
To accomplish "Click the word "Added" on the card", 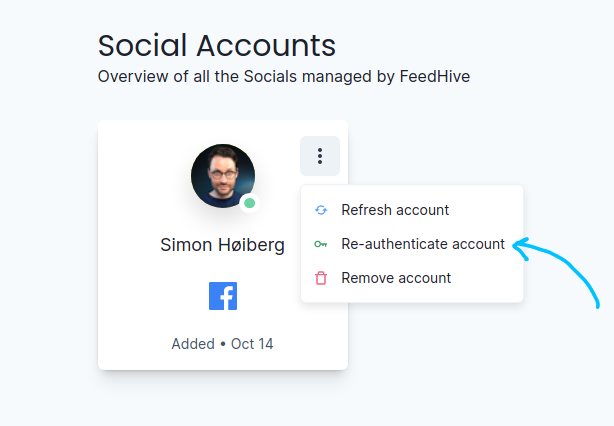I will tap(193, 344).
